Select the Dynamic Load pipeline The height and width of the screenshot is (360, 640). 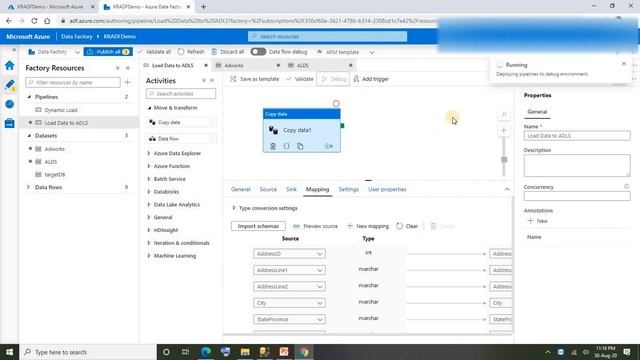pyautogui.click(x=61, y=110)
